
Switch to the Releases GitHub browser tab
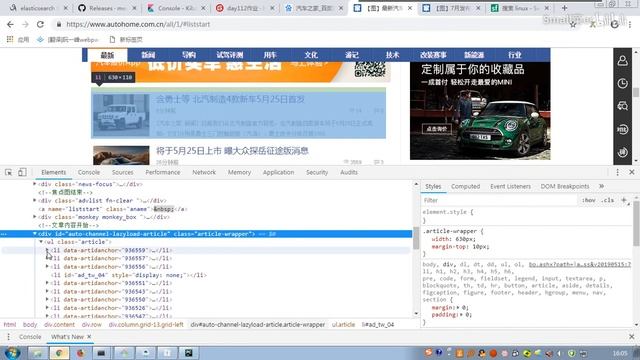pos(107,8)
